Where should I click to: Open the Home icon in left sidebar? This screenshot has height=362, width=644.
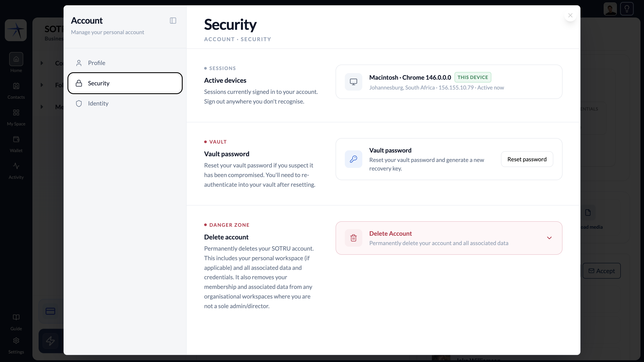click(x=16, y=59)
